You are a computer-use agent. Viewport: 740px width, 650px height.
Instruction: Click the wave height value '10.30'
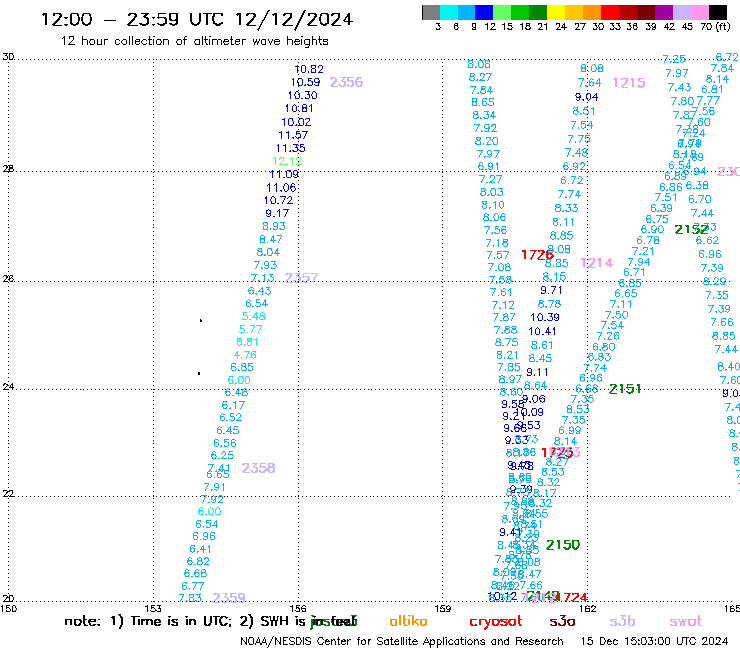pos(303,95)
